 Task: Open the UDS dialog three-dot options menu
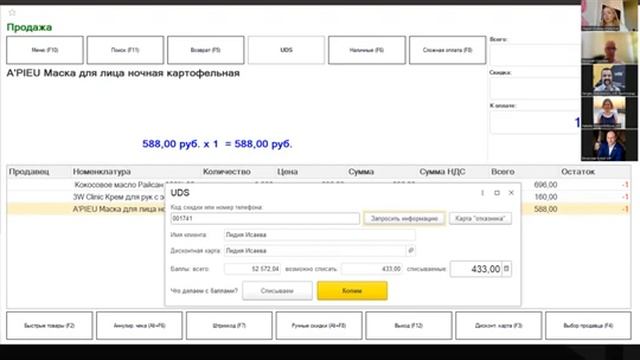[482, 193]
